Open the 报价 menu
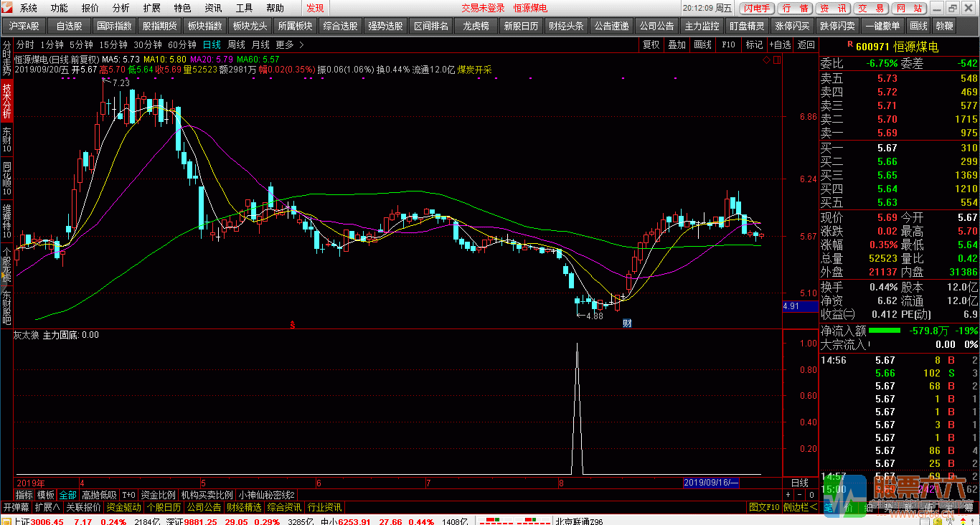 (90, 8)
